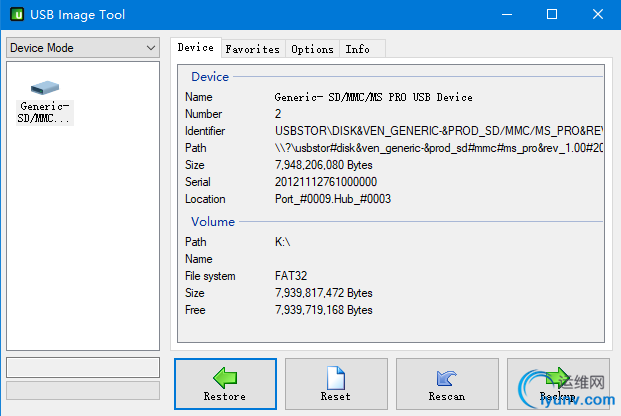Viewport: 621px width, 416px height.
Task: Maximize the USB Image Tool window
Action: coord(552,15)
